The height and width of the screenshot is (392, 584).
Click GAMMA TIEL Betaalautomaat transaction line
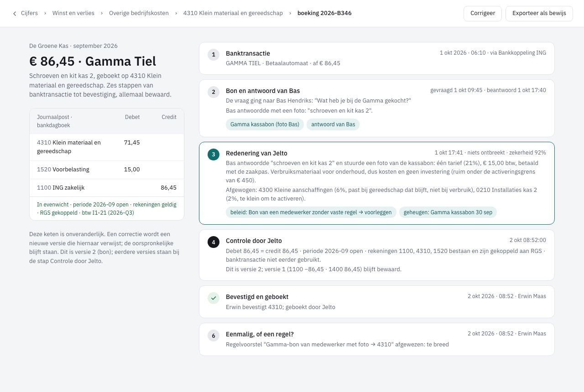(283, 63)
